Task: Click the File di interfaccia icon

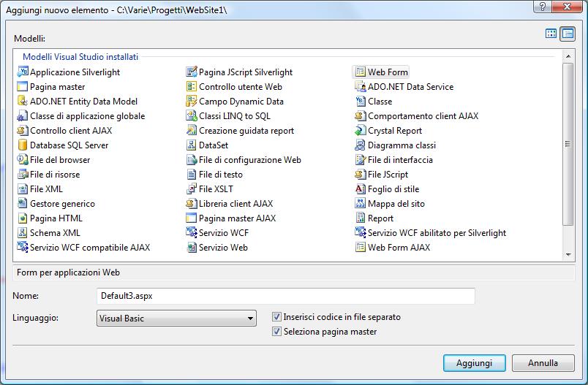Action: pos(361,159)
